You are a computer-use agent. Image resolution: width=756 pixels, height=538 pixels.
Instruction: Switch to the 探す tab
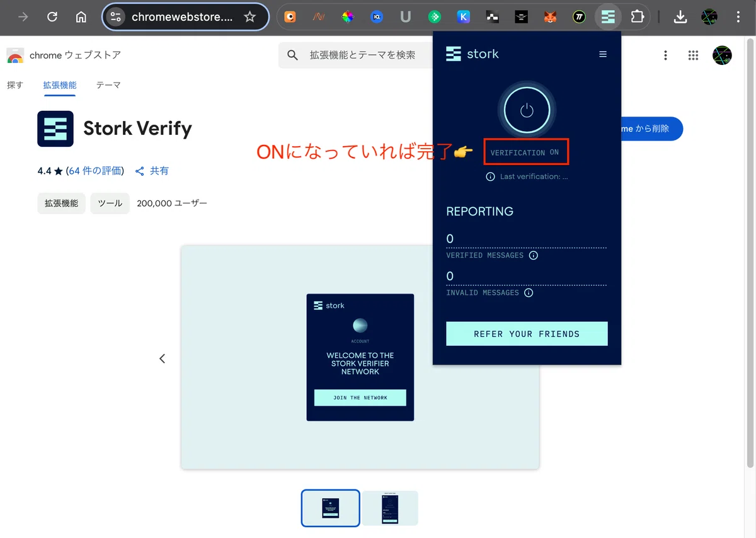tap(15, 85)
